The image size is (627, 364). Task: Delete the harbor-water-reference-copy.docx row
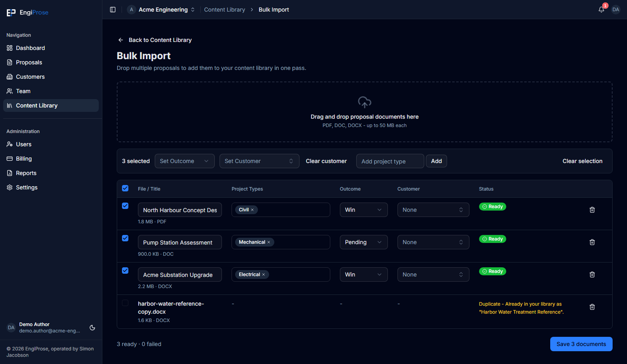tap(592, 307)
